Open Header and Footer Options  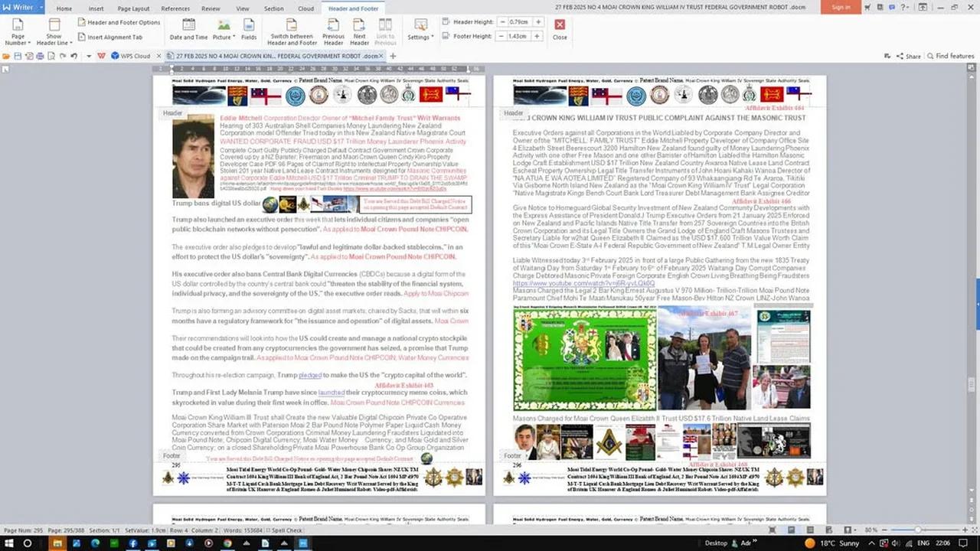pyautogui.click(x=118, y=22)
